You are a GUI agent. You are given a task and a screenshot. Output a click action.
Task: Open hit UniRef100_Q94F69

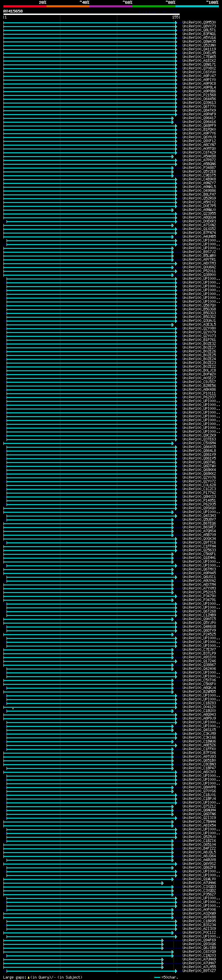[x=199, y=940]
